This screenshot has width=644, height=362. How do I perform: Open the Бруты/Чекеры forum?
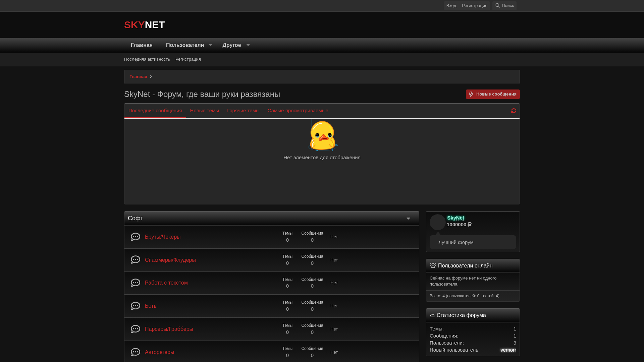tap(163, 237)
